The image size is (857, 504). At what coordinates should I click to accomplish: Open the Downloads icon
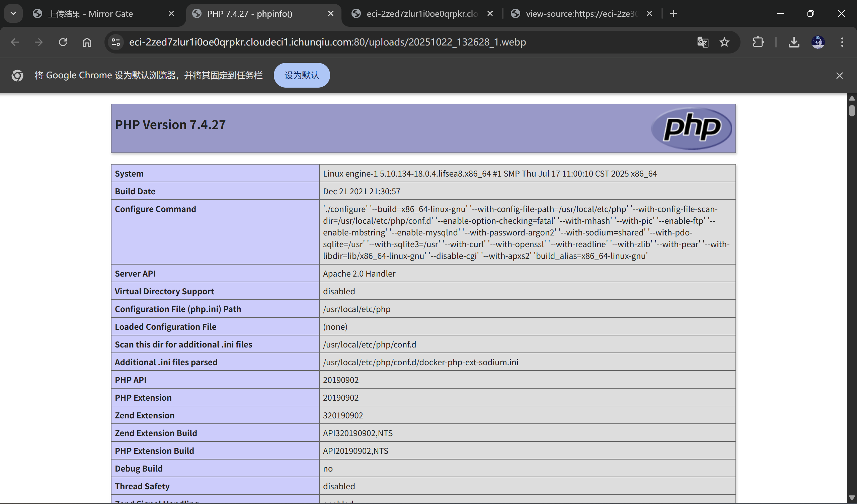(794, 42)
